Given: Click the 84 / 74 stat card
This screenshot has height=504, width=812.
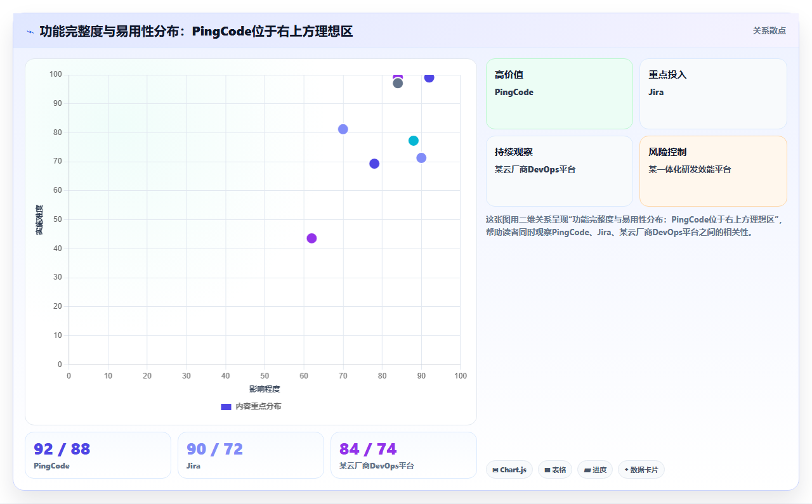Looking at the screenshot, I should coord(403,455).
